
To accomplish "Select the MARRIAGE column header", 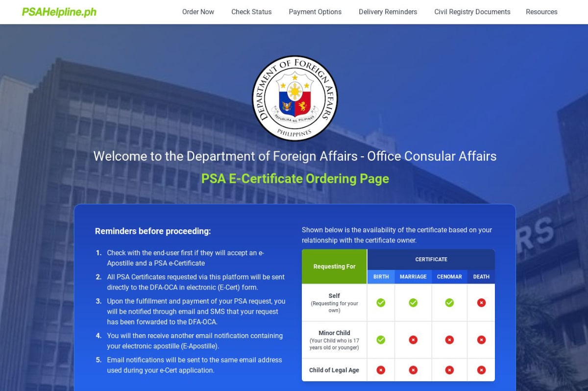I will pos(413,277).
